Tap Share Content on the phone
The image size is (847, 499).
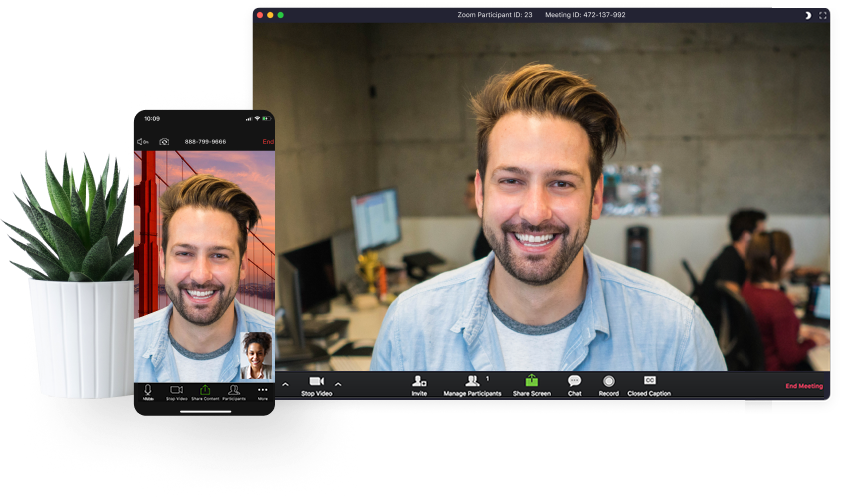(204, 391)
